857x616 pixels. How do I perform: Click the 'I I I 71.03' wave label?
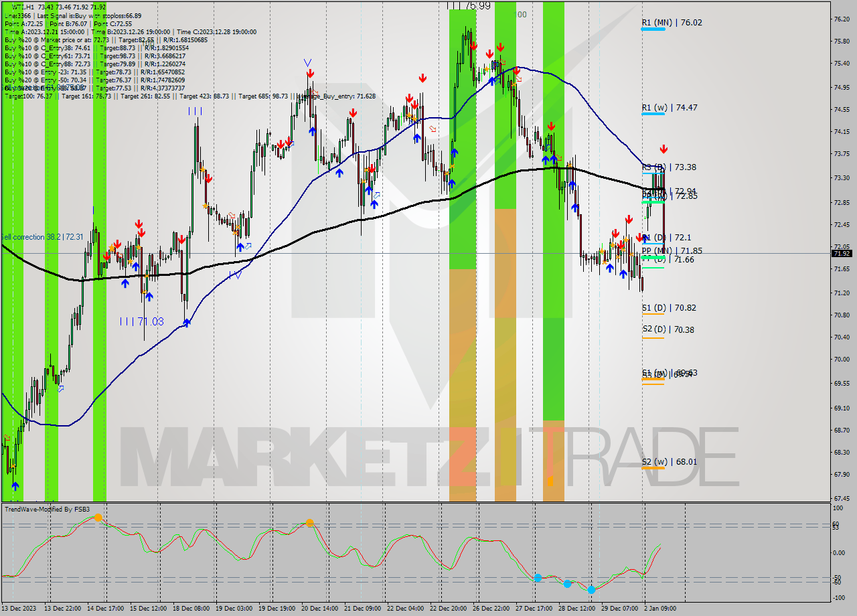click(x=141, y=321)
